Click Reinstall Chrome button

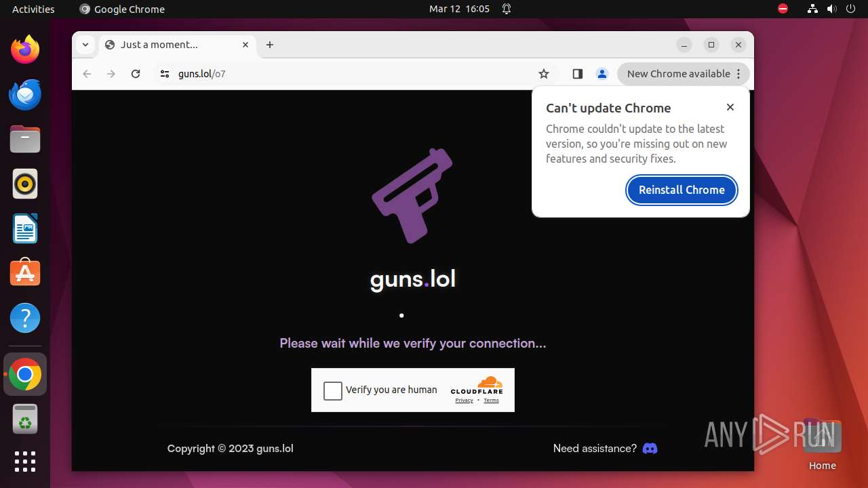click(x=682, y=190)
